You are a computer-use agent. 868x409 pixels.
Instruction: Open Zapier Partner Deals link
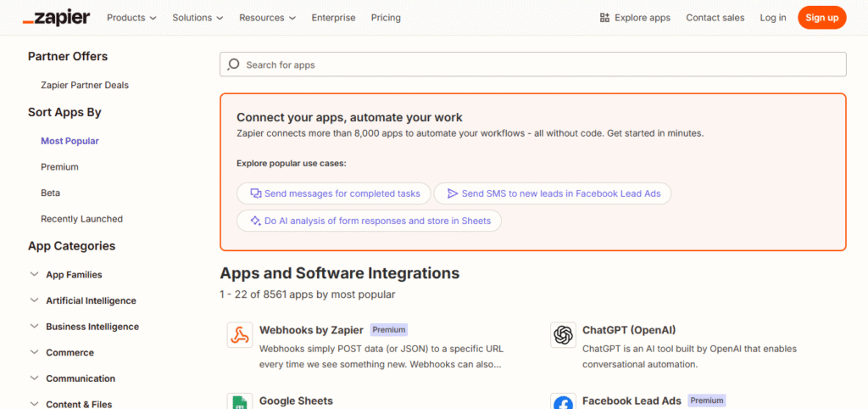click(85, 86)
